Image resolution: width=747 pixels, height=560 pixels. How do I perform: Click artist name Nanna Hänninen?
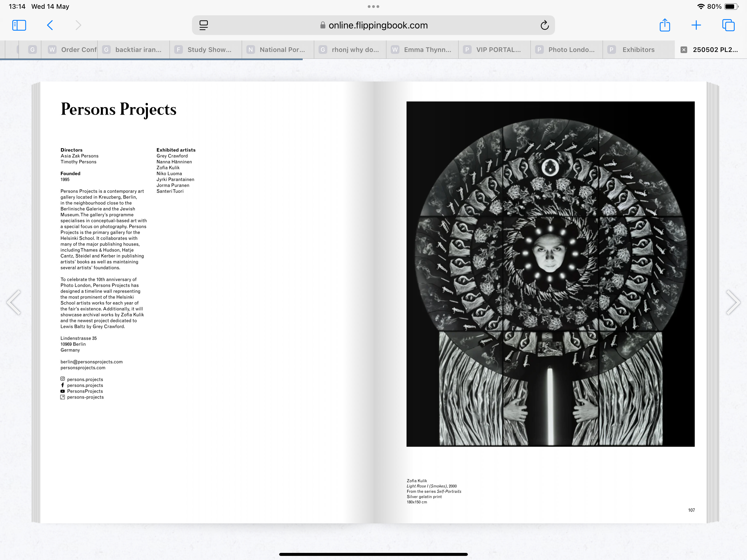pos(174,162)
